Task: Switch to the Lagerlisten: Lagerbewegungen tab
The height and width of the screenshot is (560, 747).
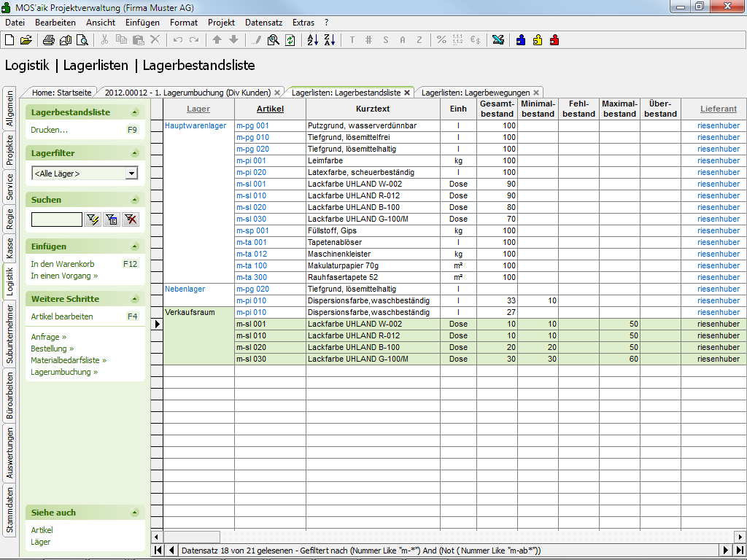Action: coord(475,93)
